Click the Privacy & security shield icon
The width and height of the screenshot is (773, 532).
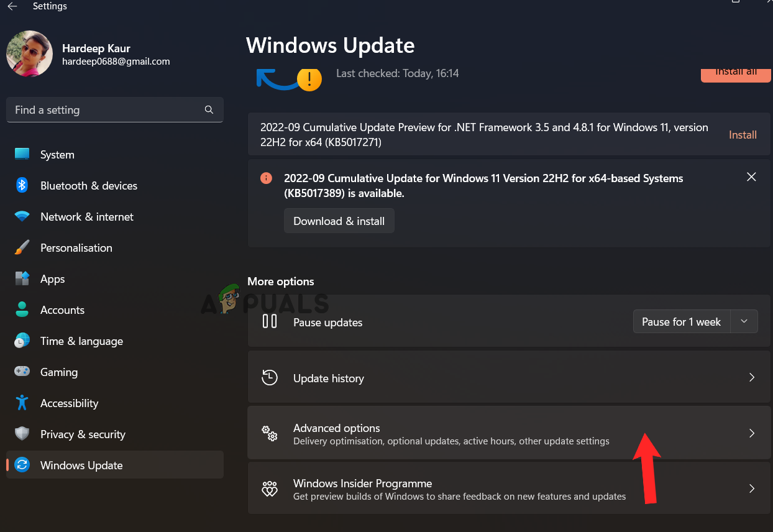click(22, 434)
